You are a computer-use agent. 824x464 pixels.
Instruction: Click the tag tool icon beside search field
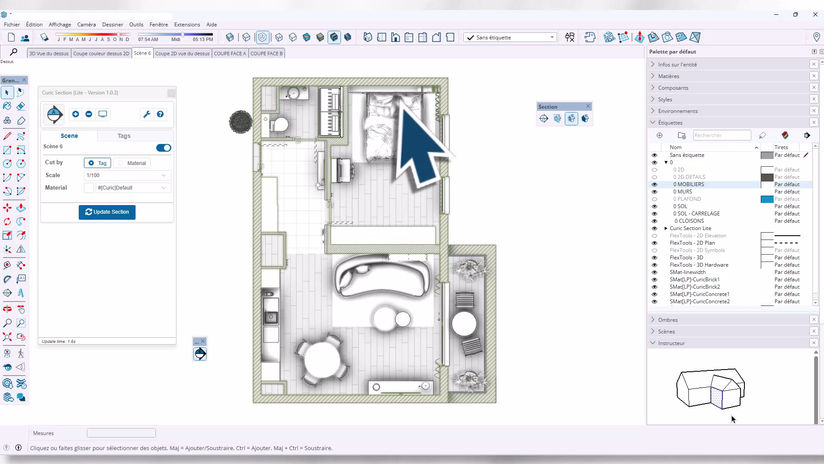(762, 135)
